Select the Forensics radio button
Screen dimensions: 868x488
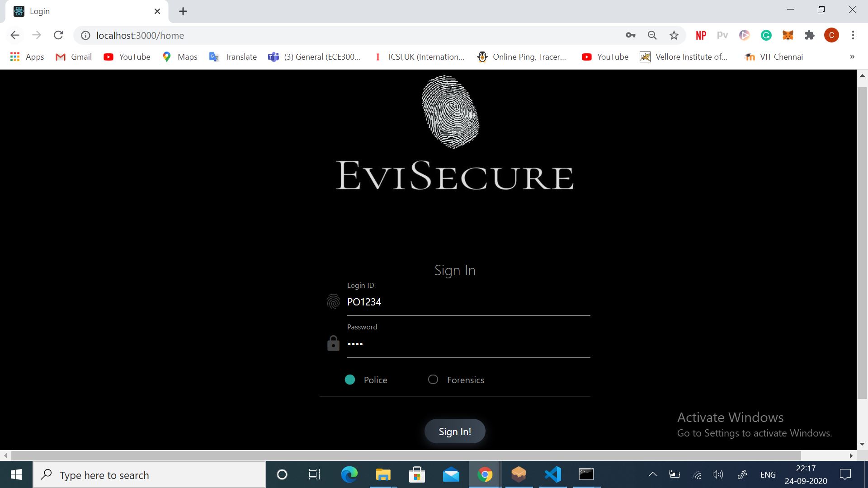coord(433,380)
